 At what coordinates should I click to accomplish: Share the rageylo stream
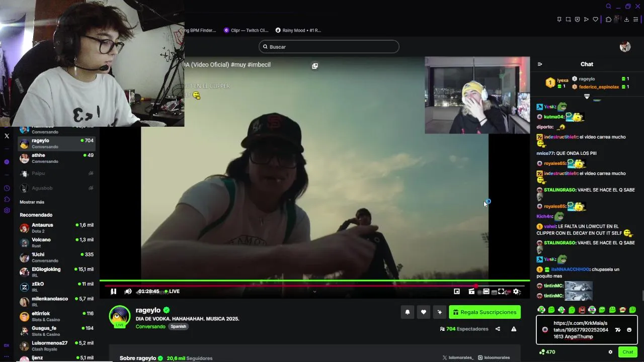coord(498,329)
